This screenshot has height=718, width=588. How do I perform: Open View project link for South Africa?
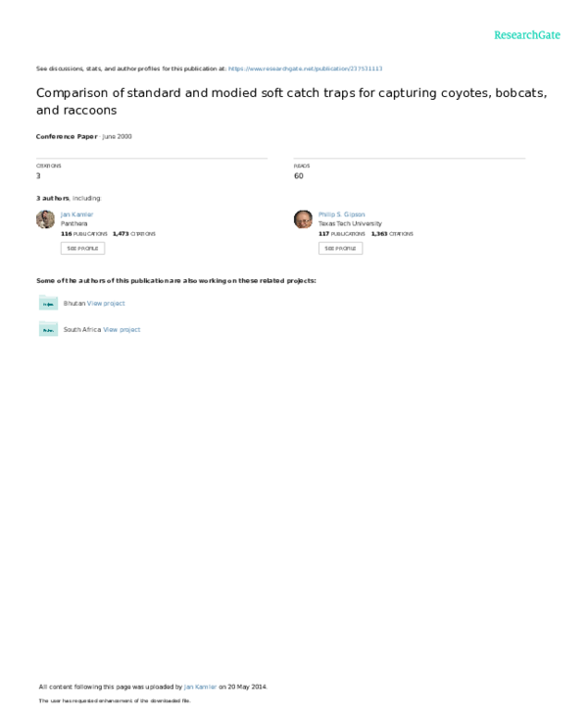pyautogui.click(x=122, y=330)
